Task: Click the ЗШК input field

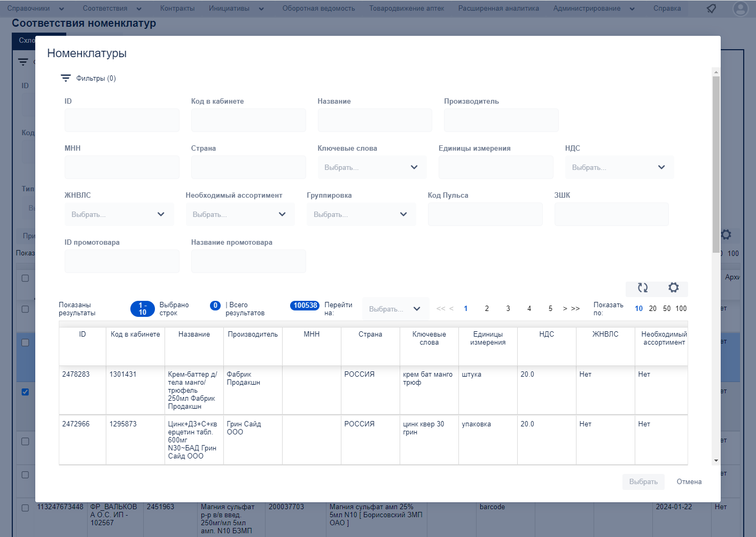Action: 612,214
